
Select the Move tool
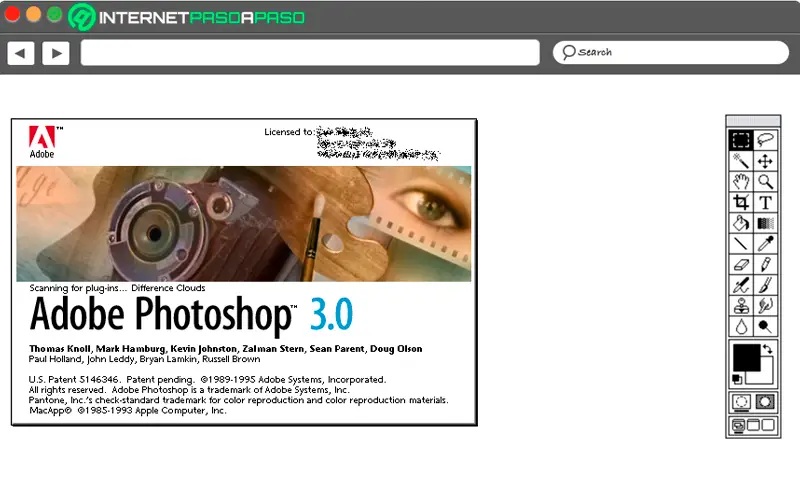click(765, 161)
